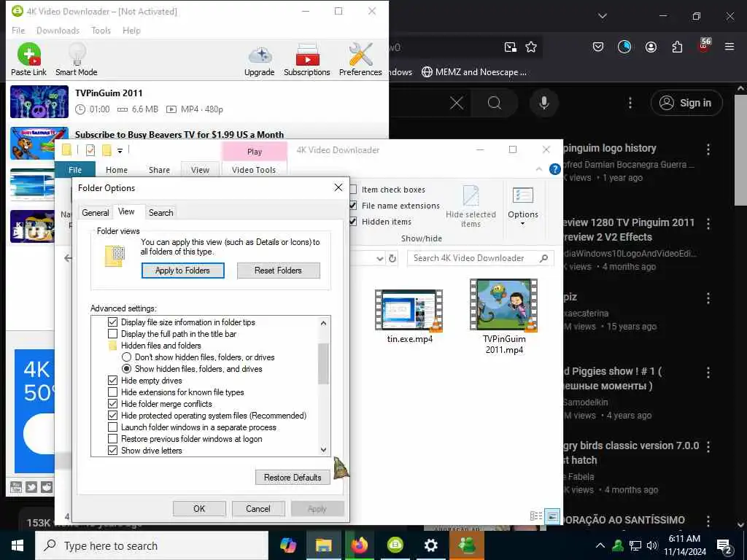Open Downloads menu in 4K Video Downloader

58,31
